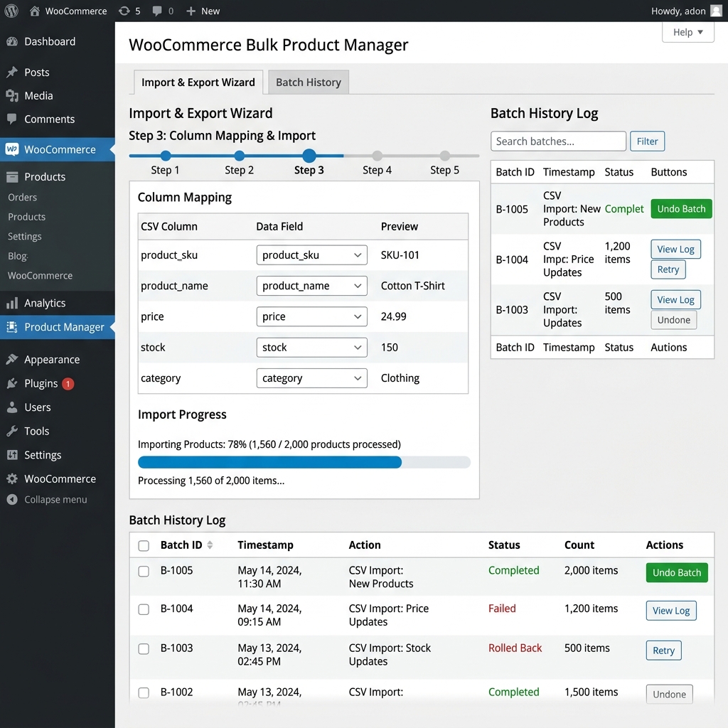This screenshot has height=728, width=728.
Task: Open the user avatar beside Howdy, adon
Action: click(x=717, y=11)
